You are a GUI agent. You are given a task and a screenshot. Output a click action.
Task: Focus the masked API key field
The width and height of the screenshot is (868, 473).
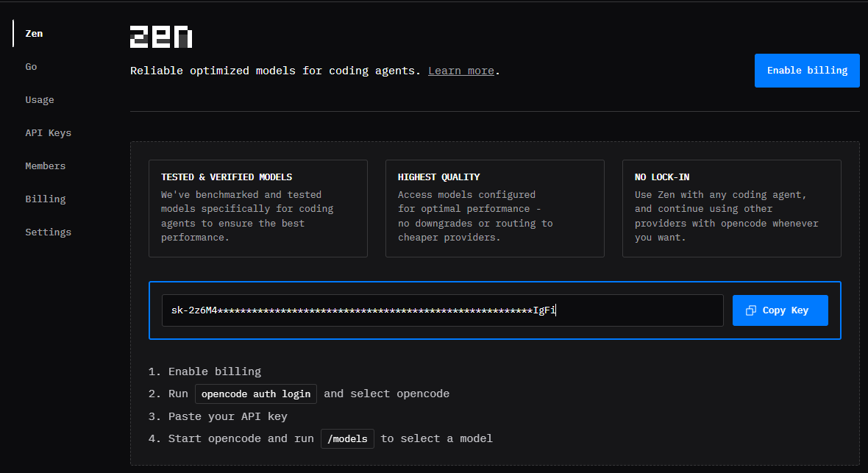coord(442,310)
